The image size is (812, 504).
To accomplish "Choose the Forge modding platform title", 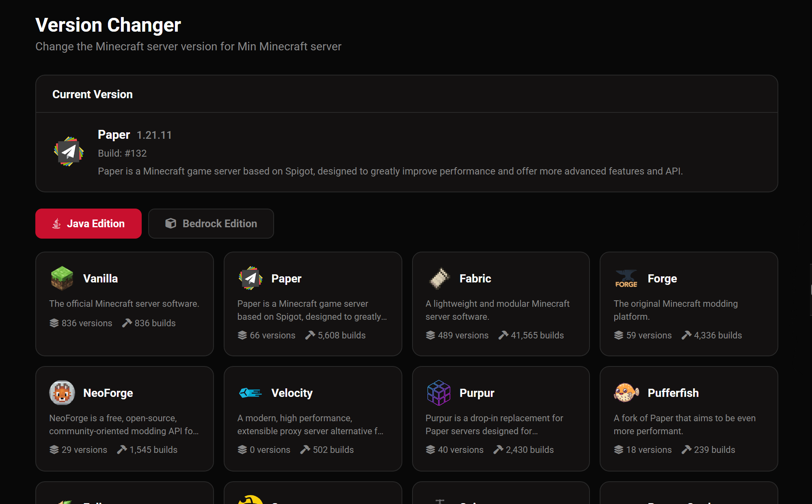I will (662, 279).
